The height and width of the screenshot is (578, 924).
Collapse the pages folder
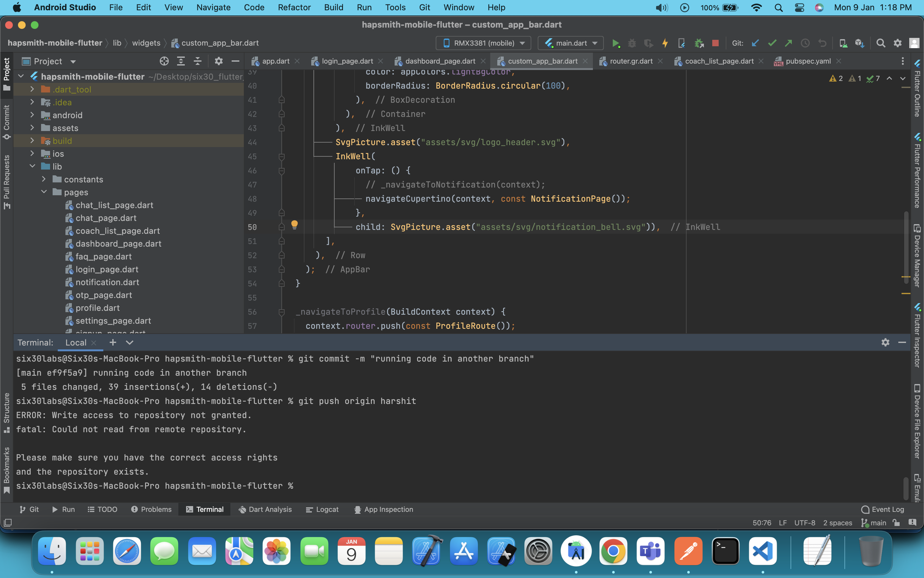(x=44, y=192)
